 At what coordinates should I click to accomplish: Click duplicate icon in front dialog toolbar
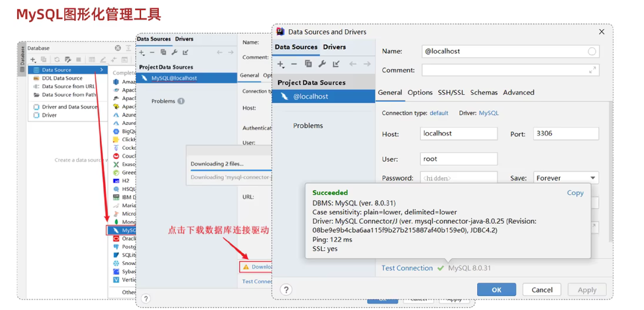[x=308, y=64]
